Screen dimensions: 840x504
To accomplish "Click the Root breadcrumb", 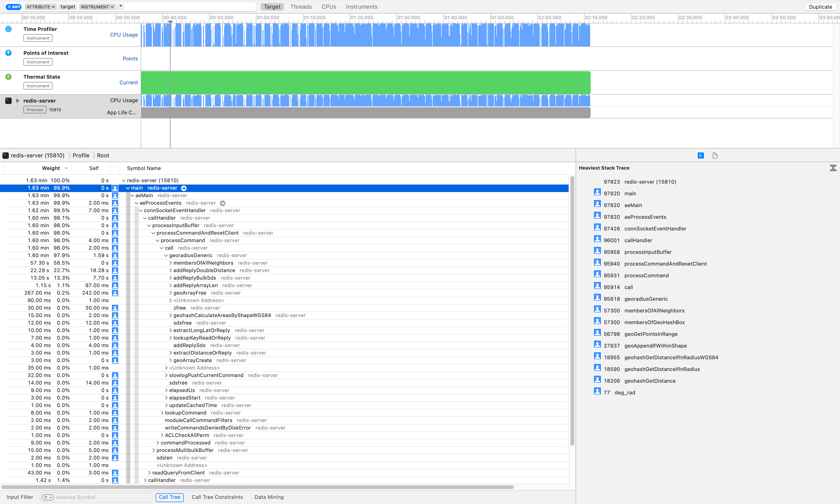I will [103, 156].
